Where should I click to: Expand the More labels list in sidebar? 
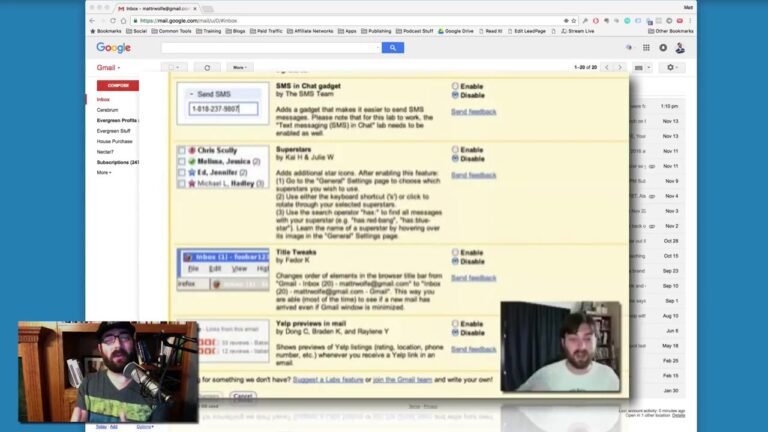point(103,172)
